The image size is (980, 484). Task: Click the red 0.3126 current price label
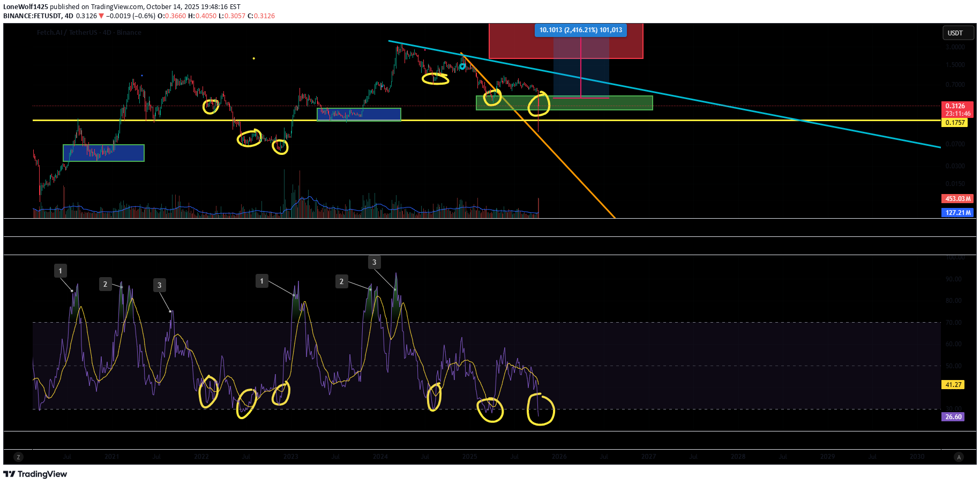click(x=957, y=106)
